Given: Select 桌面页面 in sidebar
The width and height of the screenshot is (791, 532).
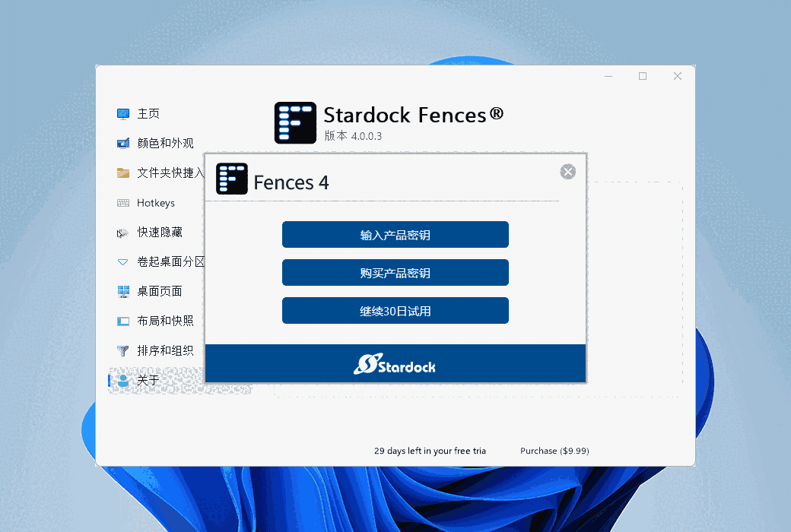Looking at the screenshot, I should pyautogui.click(x=160, y=291).
